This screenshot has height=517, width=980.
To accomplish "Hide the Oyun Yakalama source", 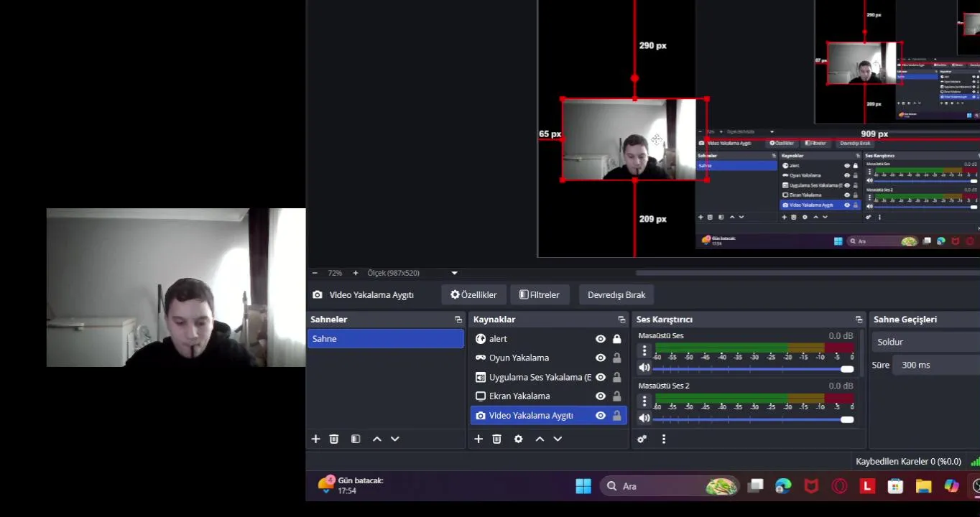I will (x=601, y=358).
